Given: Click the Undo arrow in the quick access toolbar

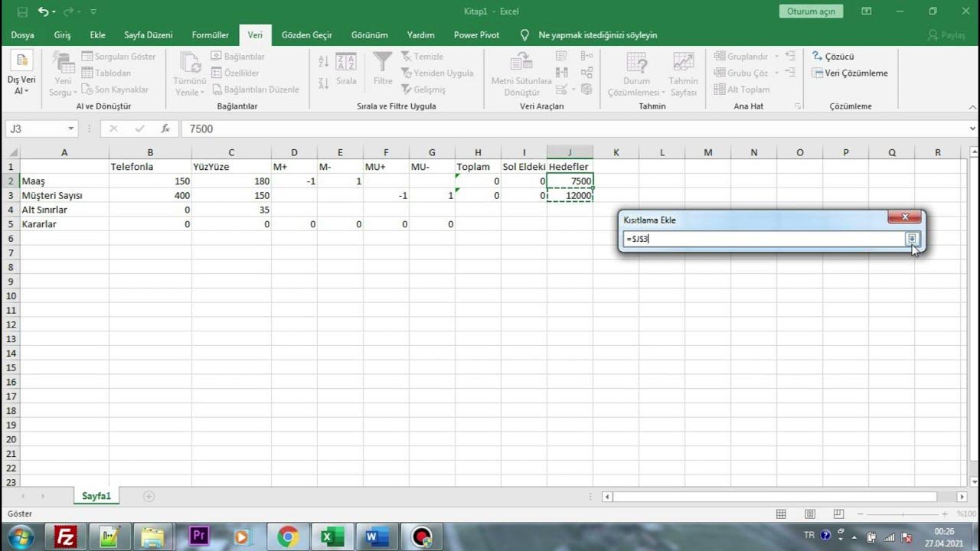Looking at the screenshot, I should pos(43,11).
